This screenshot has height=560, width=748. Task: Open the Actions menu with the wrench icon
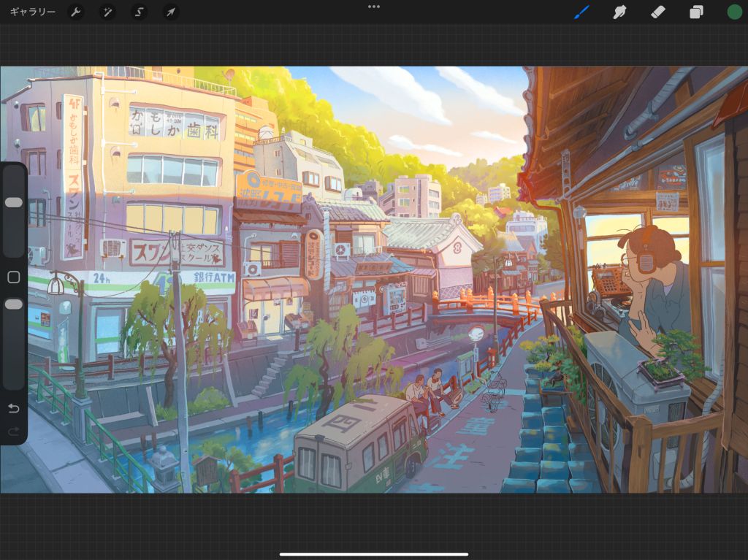(x=77, y=12)
